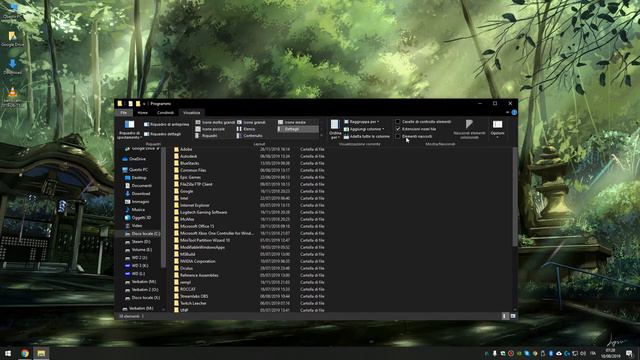640x360 pixels.
Task: Expand the layout gallery arrow
Action: 322,136
